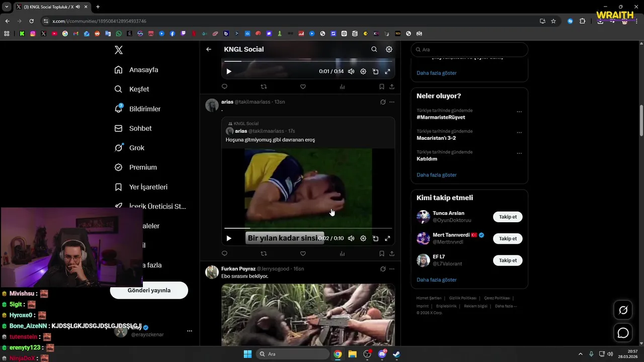Screen dimensions: 644x362
Task: Open Windows Start menu
Action: [x=248, y=354]
